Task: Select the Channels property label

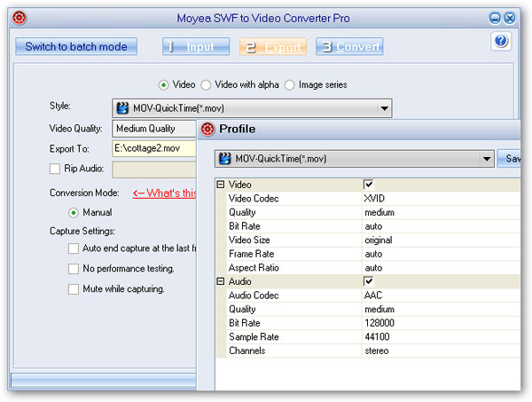Action: point(247,351)
